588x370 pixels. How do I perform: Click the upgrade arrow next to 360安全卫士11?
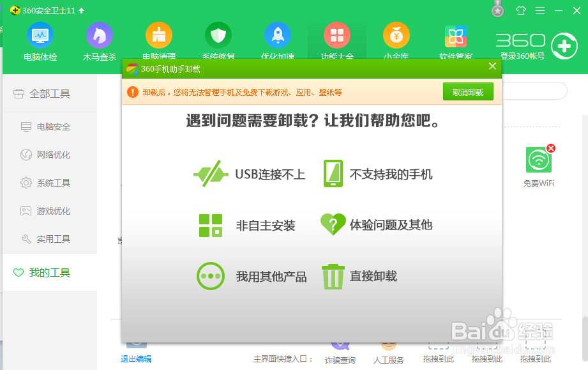pos(81,10)
